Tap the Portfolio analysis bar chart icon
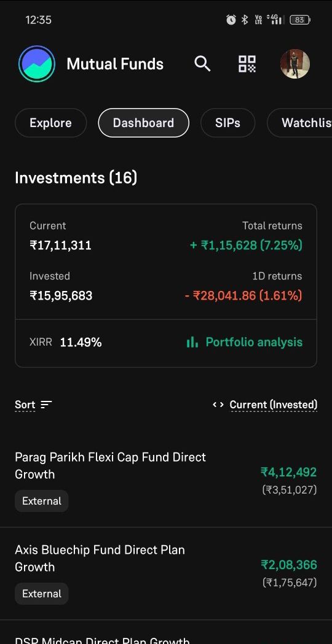The image size is (332, 644). pyautogui.click(x=192, y=342)
